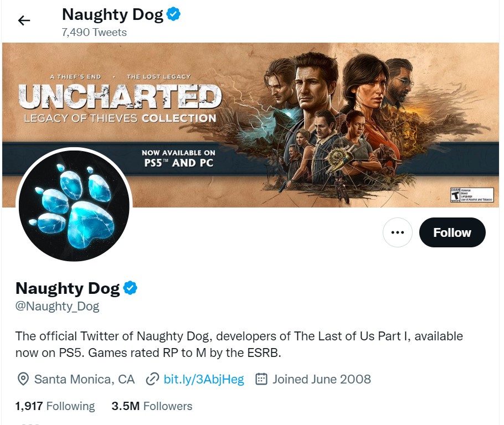Viewport: 504px width, 425px height.
Task: View the 1,917 Following list
Action: (x=55, y=406)
